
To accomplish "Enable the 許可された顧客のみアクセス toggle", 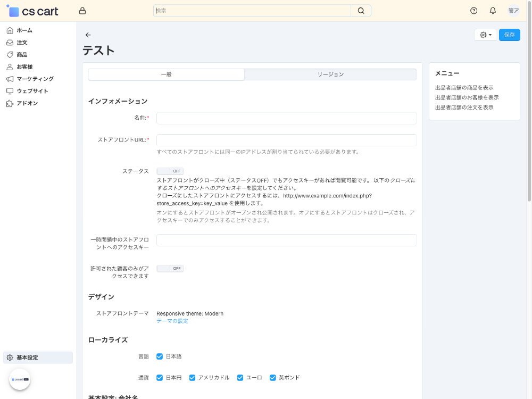I will (x=170, y=268).
